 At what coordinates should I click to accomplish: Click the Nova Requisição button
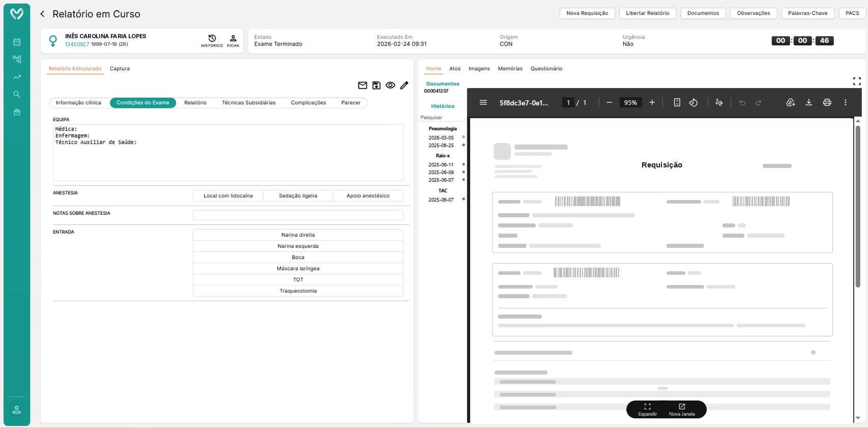(x=587, y=13)
